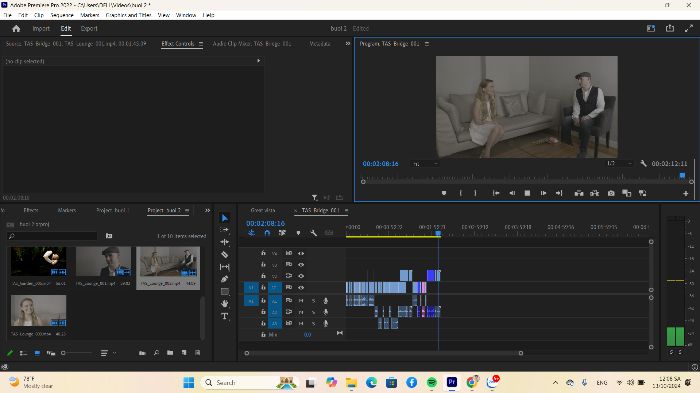Viewport: 700px width, 393px height.
Task: Click the Home icon in the header
Action: tap(17, 29)
